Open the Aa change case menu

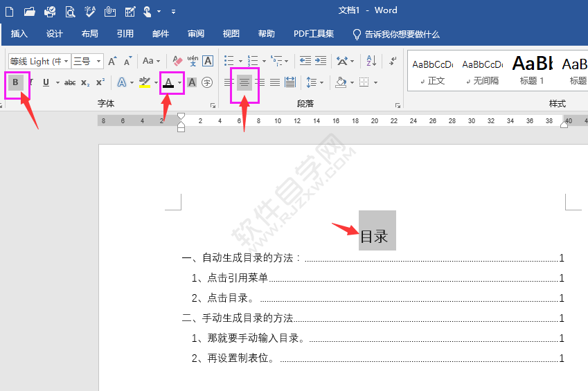pos(151,61)
